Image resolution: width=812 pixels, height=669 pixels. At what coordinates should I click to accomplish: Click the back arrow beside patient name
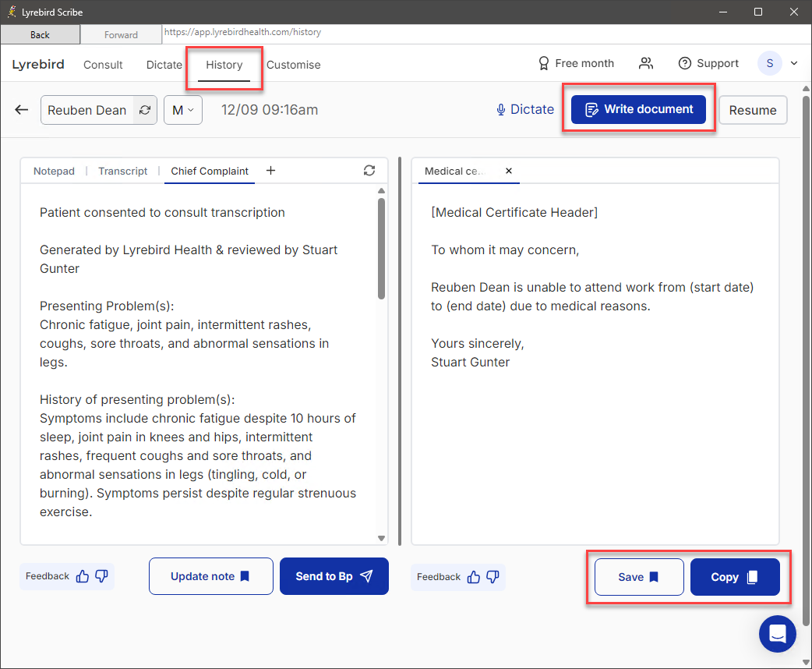tap(21, 110)
